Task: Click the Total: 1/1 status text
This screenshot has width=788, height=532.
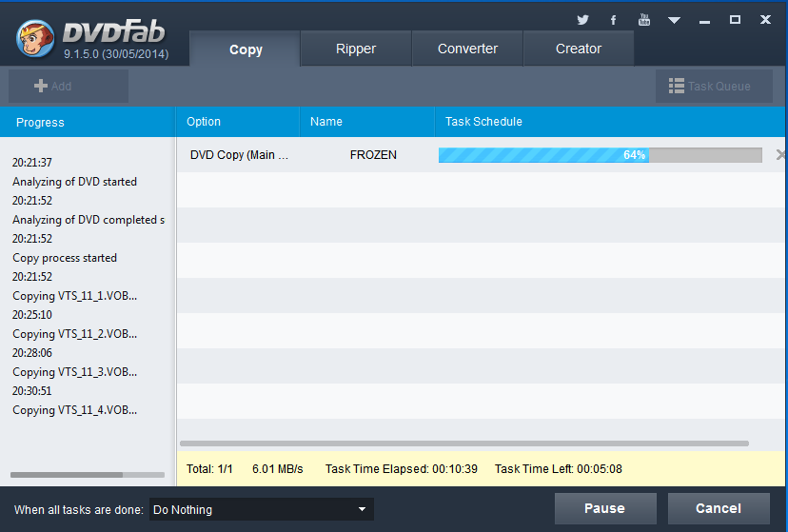Action: [209, 469]
